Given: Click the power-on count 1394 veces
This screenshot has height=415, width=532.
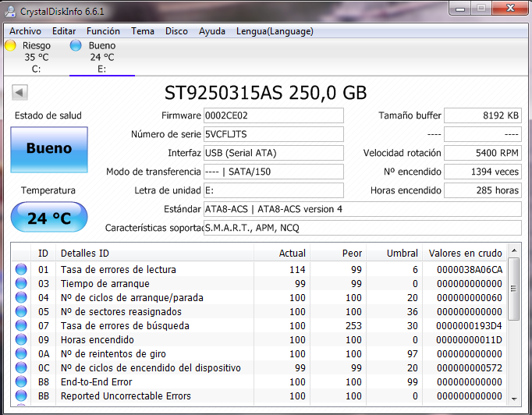Looking at the screenshot, I should click(x=482, y=172).
